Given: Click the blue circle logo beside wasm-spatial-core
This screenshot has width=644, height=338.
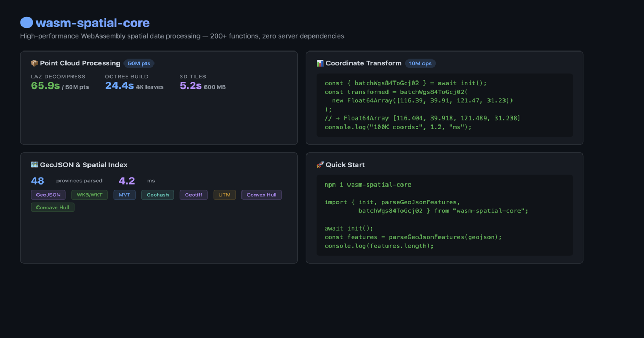Looking at the screenshot, I should click(27, 23).
